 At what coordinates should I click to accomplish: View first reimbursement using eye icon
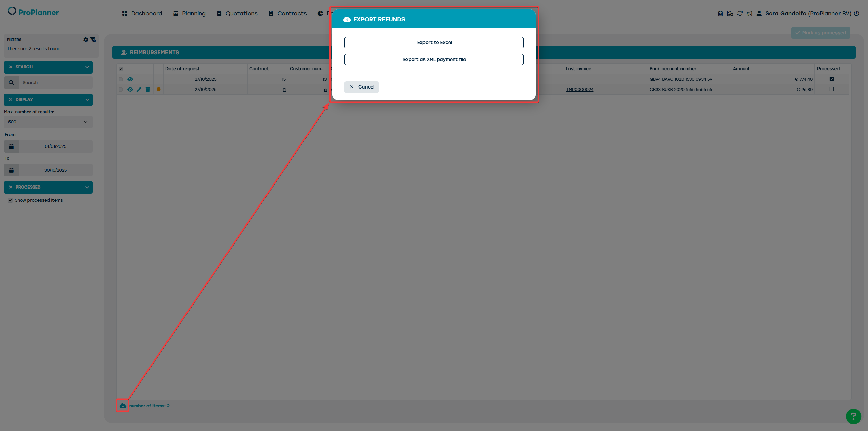(x=130, y=79)
